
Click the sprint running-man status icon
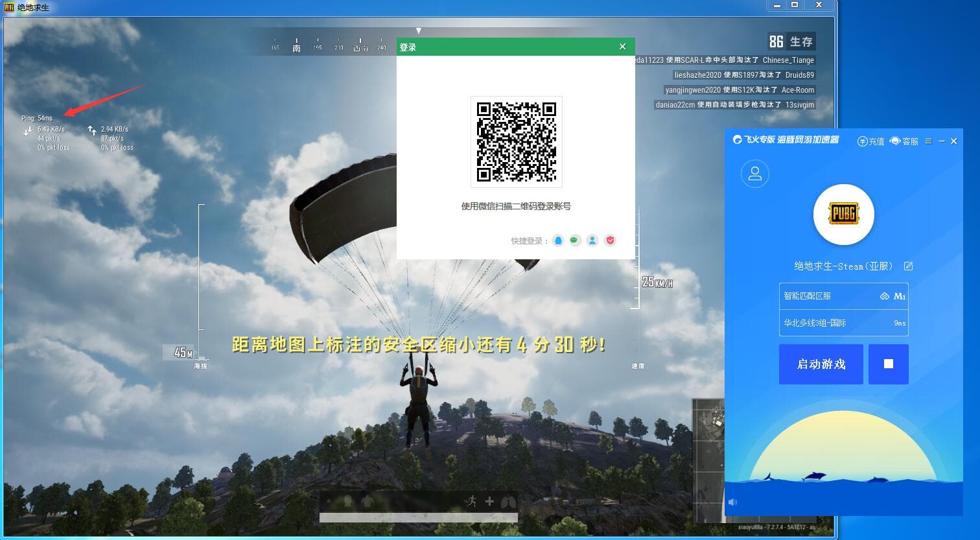471,501
